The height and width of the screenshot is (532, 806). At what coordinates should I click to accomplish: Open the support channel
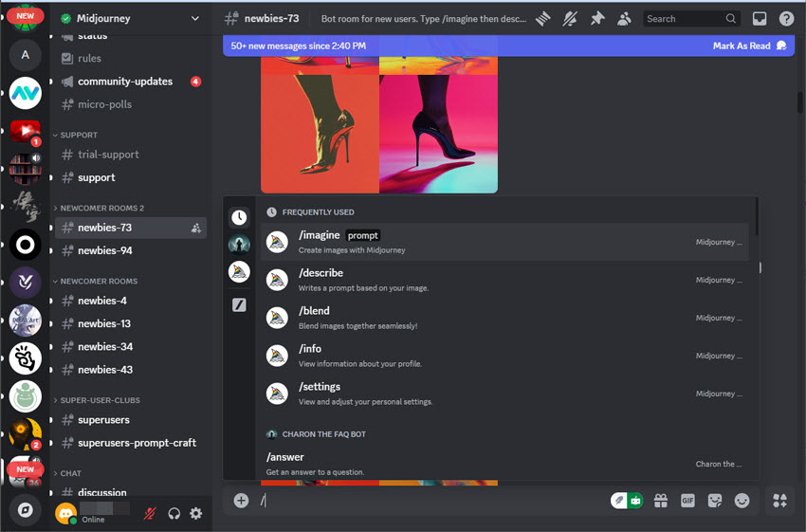click(130, 177)
